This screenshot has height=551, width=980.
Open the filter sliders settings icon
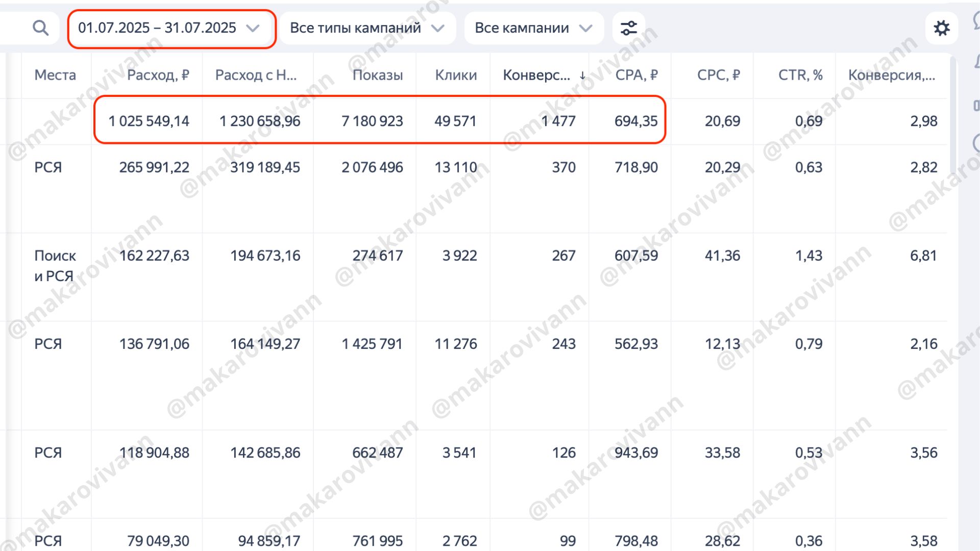tap(628, 28)
